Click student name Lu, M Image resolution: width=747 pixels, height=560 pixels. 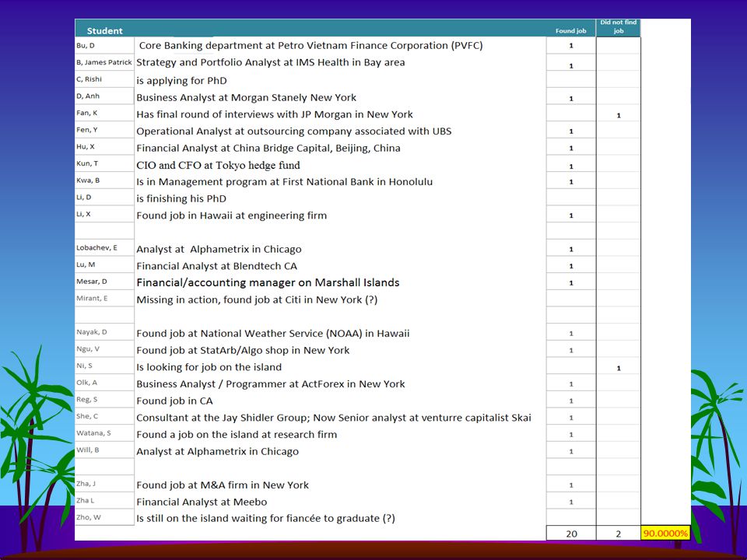[x=86, y=264]
